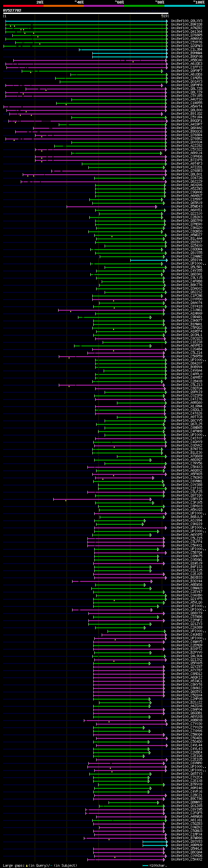Click label UniRef100_Q00SU4

pyautogui.click(x=187, y=142)
